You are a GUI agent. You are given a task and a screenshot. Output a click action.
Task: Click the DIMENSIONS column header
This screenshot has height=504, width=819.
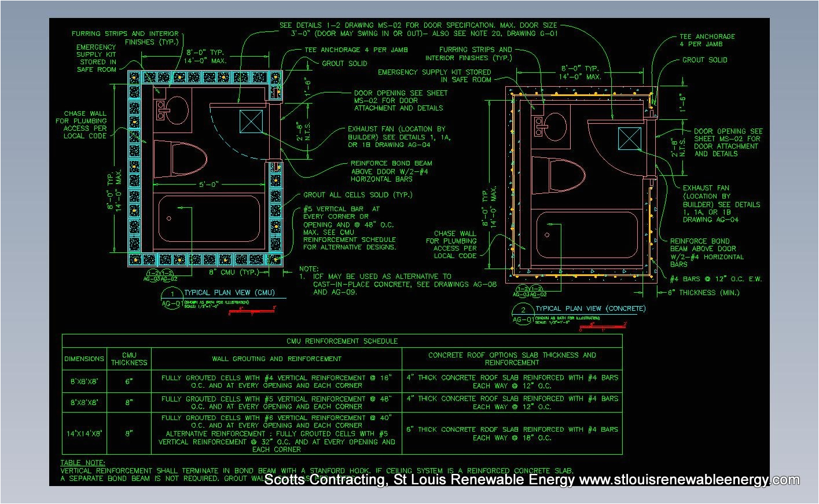click(x=83, y=359)
